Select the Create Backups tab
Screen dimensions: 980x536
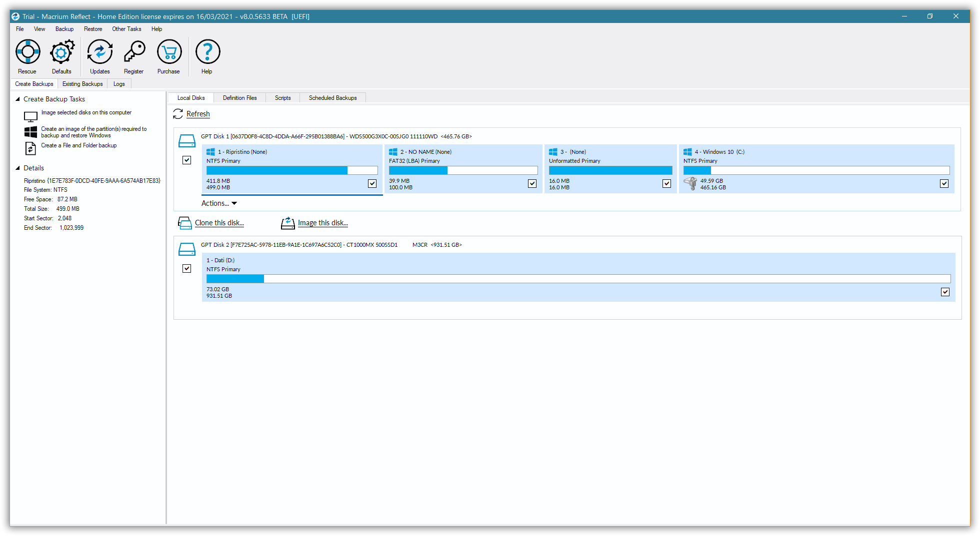[x=34, y=84]
